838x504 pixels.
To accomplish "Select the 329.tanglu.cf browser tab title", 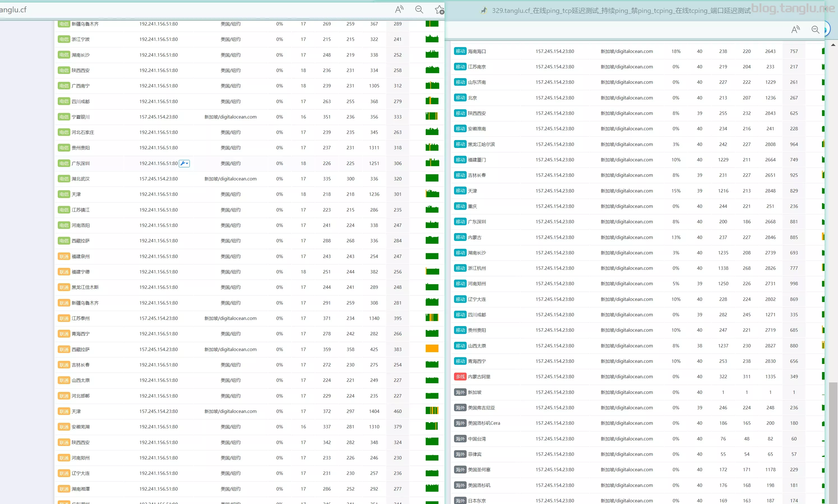I will click(x=621, y=11).
